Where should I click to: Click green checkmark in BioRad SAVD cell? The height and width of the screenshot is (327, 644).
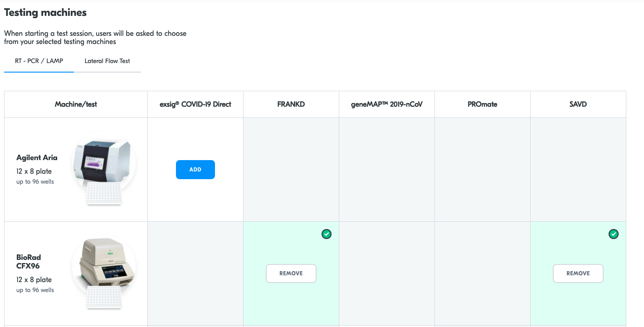[613, 234]
